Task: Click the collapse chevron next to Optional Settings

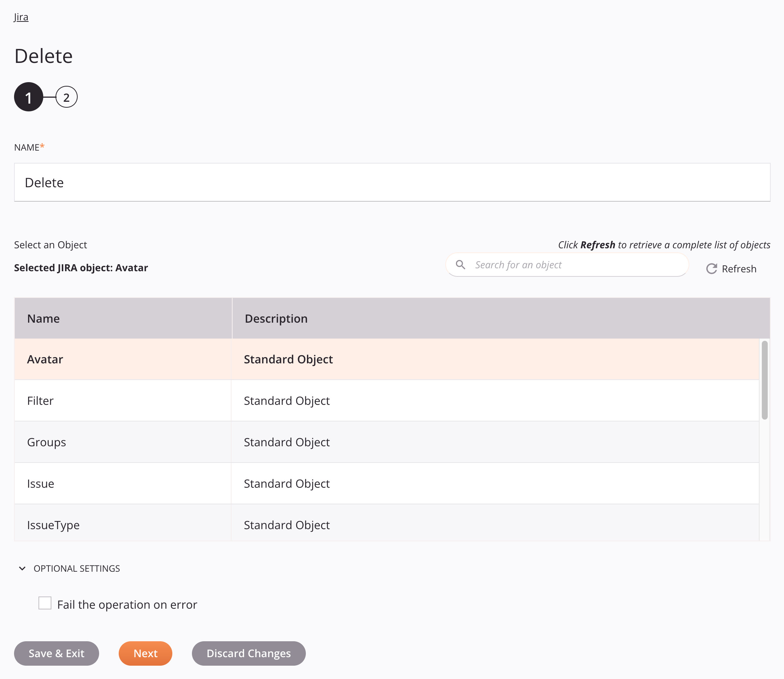Action: tap(22, 568)
